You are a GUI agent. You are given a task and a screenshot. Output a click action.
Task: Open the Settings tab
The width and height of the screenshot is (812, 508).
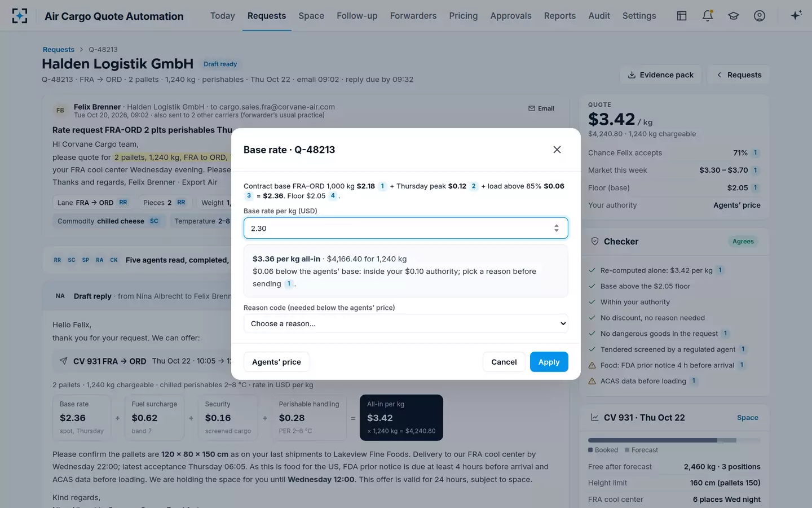pos(639,16)
